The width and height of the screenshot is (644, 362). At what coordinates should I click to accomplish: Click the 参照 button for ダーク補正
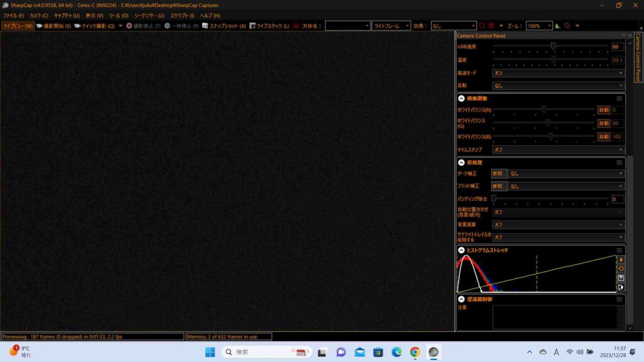[499, 173]
